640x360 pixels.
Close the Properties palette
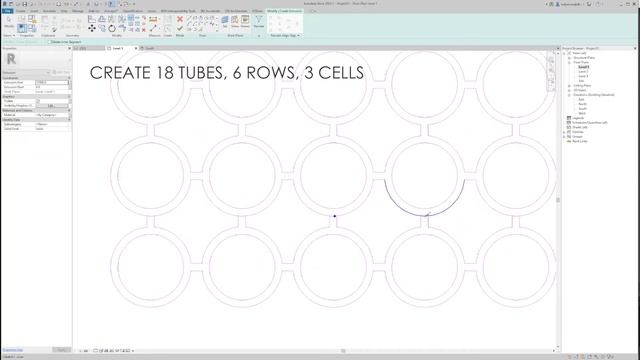point(69,48)
